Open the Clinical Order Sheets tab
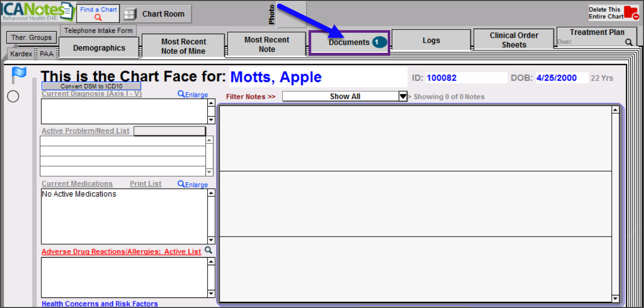Image resolution: width=644 pixels, height=308 pixels. [x=514, y=40]
